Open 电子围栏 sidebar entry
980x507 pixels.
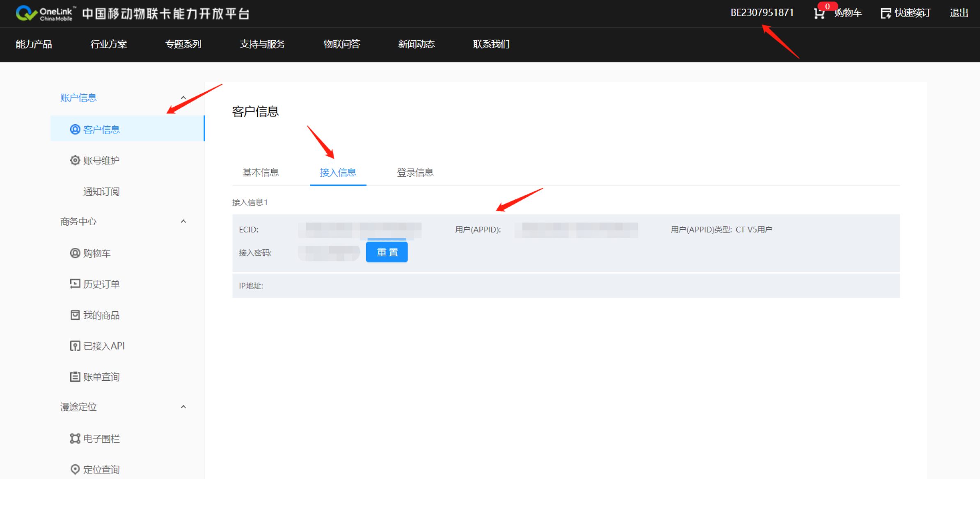point(95,438)
